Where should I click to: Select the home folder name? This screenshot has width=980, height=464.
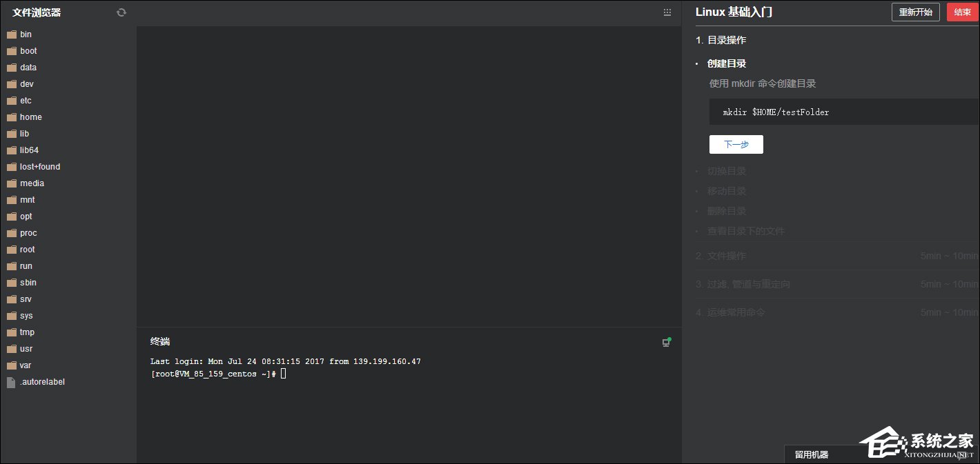coord(31,117)
